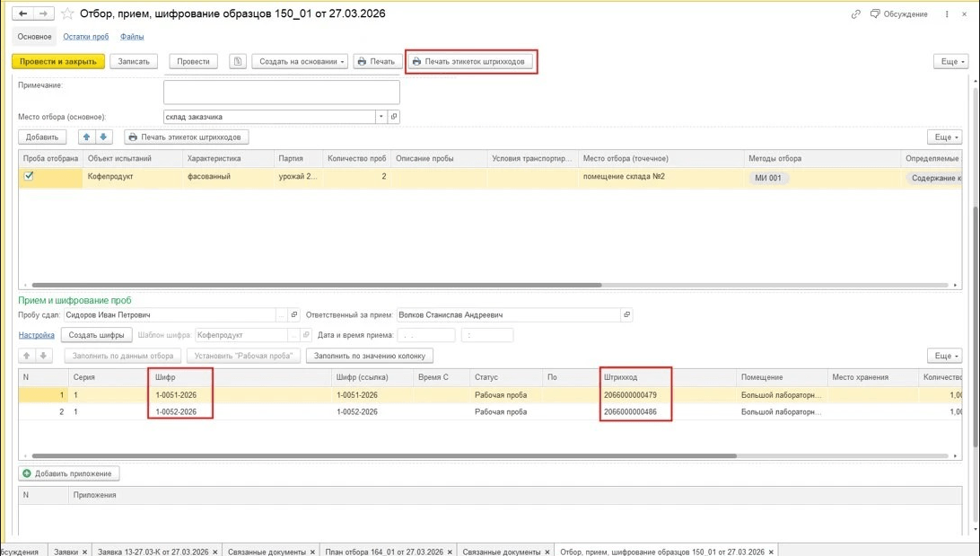Open the Еще menu beside Печать этикеток штрихкодов at top
This screenshot has height=556, width=980.
pyautogui.click(x=953, y=61)
